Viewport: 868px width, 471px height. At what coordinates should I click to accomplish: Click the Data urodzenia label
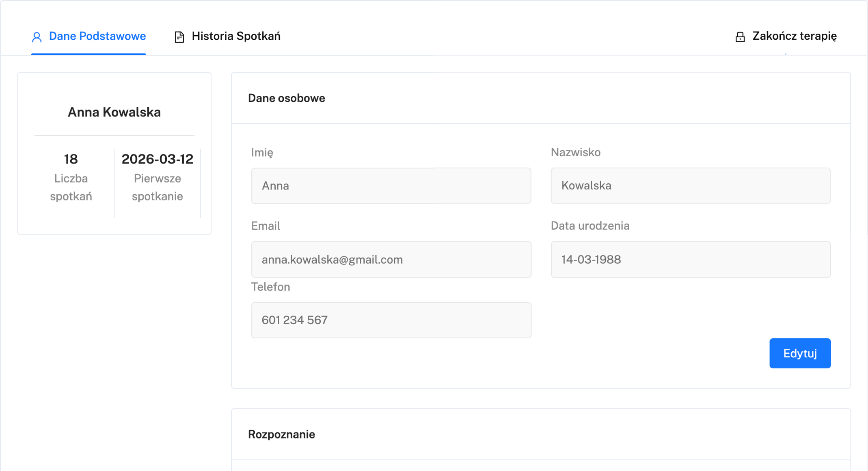[590, 226]
